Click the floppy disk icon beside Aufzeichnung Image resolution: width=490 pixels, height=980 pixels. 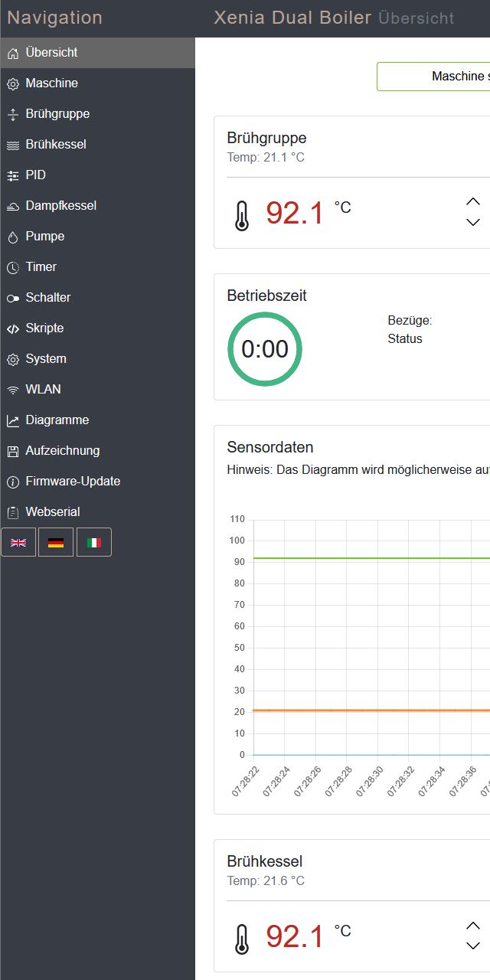pyautogui.click(x=12, y=451)
